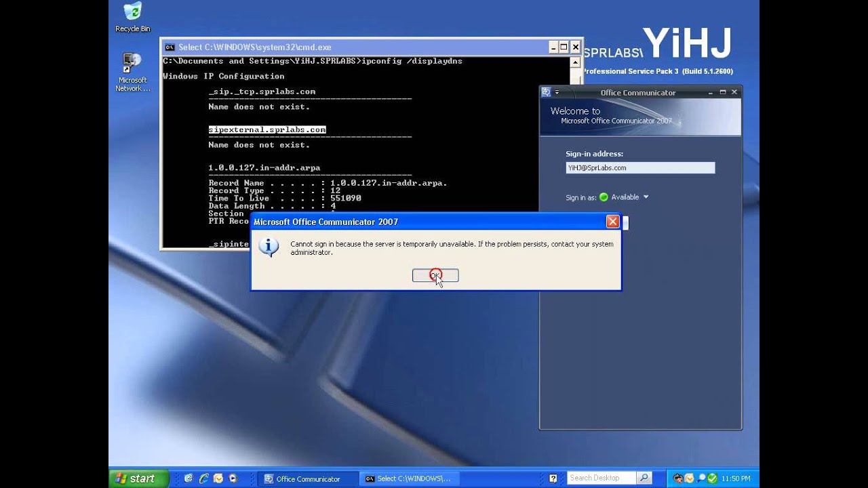The image size is (868, 488).
Task: Select the Microsoft Network desktop shortcut
Action: point(133,72)
